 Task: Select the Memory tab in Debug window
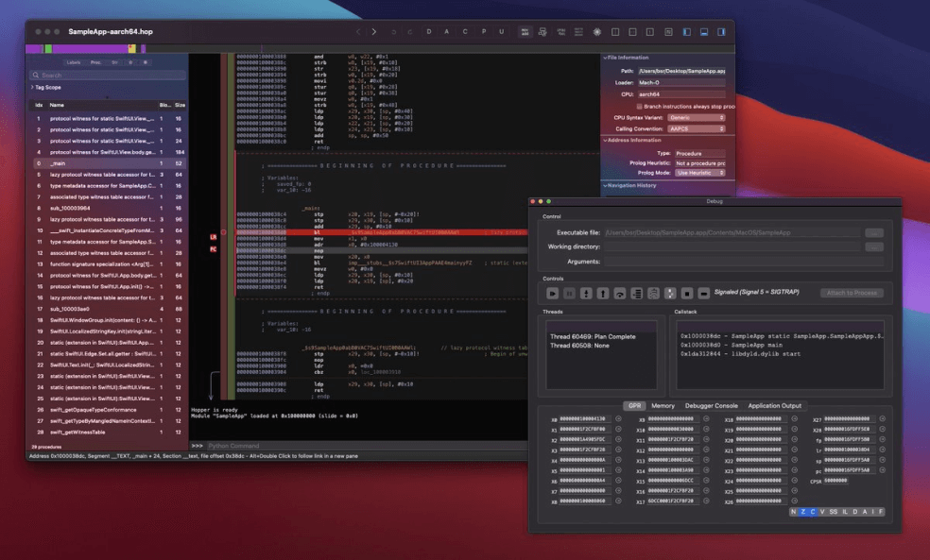663,406
